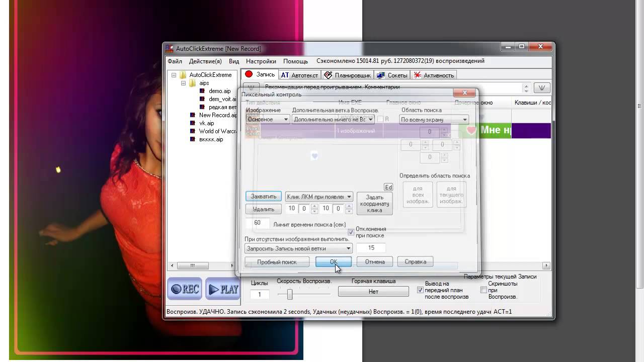Image resolution: width=644 pixels, height=362 pixels.
Task: Click the captured heart image thumbnail
Action: click(314, 156)
